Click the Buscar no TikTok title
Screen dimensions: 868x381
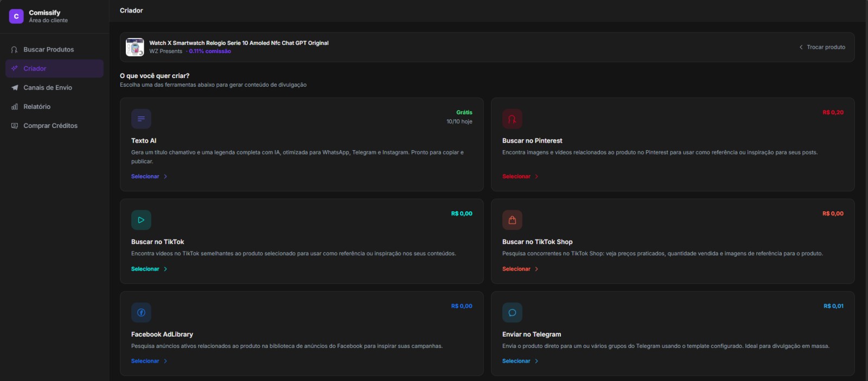[157, 242]
